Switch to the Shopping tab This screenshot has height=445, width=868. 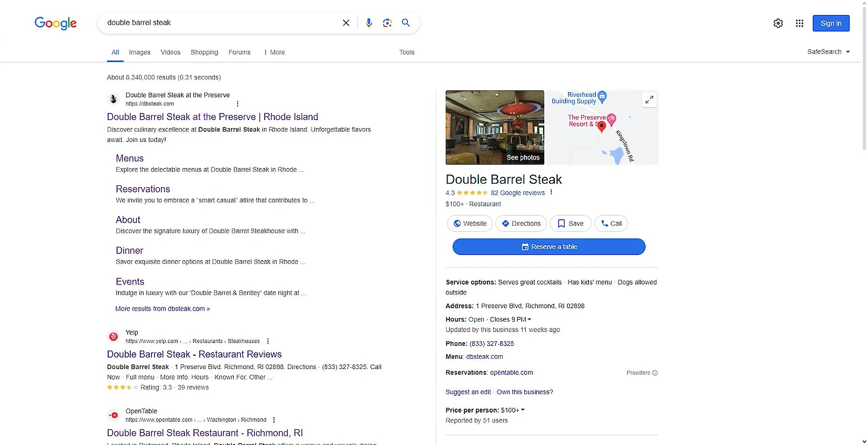point(204,52)
